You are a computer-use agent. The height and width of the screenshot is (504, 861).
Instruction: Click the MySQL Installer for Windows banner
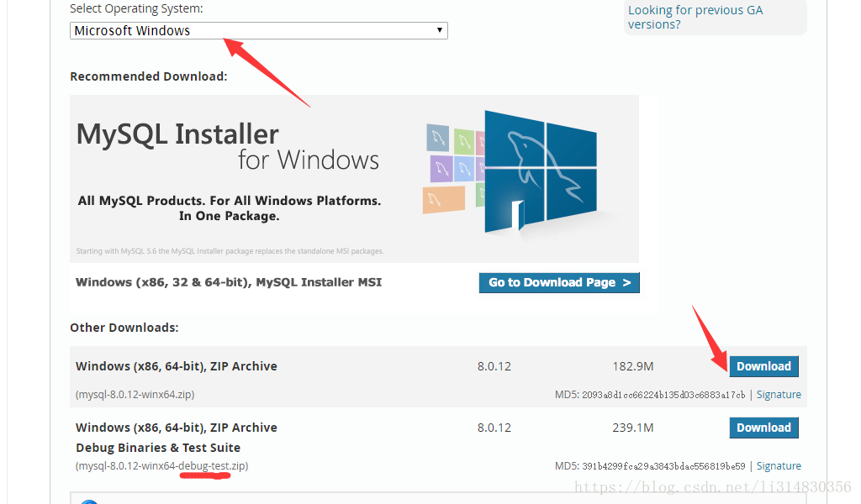coord(354,179)
